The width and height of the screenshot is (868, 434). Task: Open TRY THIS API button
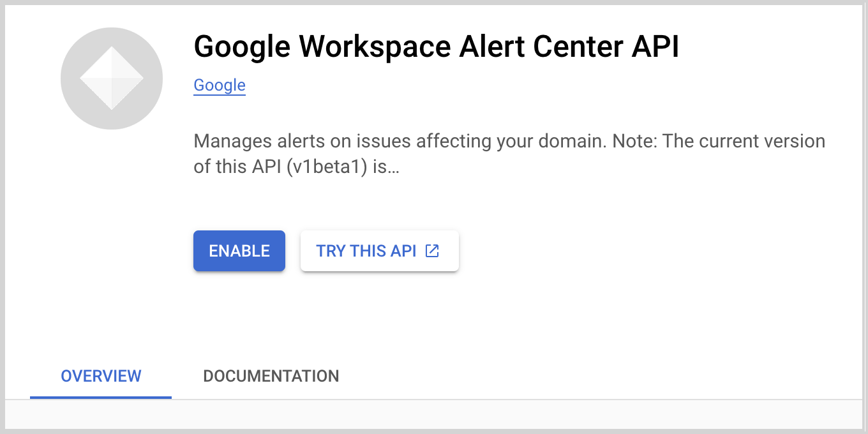[x=379, y=251]
